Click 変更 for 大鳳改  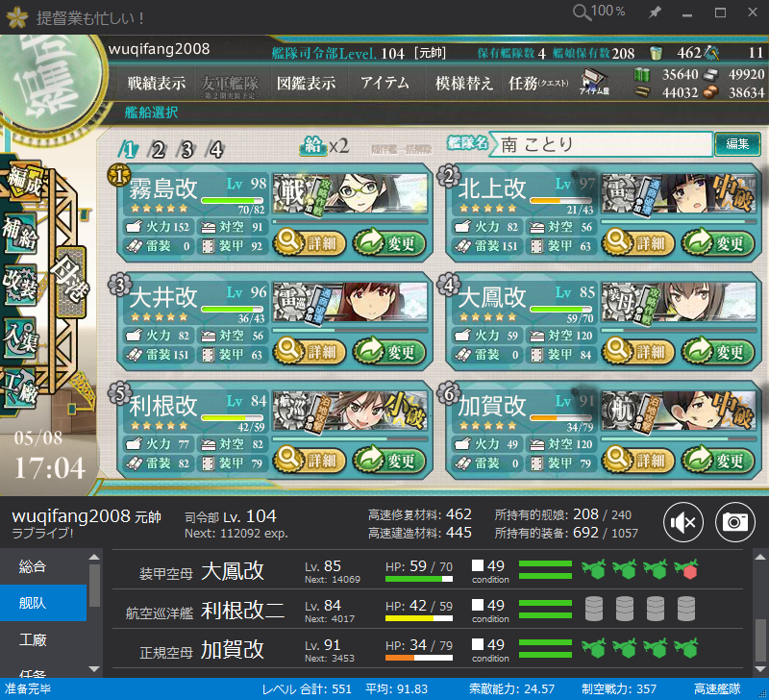click(718, 351)
